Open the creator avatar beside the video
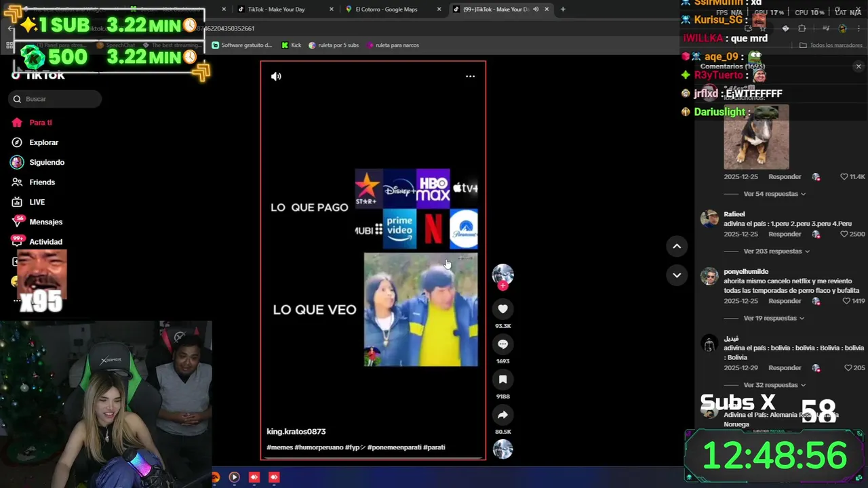This screenshot has height=488, width=868. pos(502,273)
